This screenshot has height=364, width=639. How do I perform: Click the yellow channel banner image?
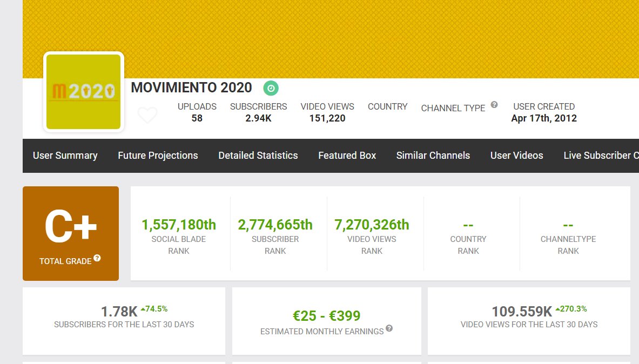(331, 39)
